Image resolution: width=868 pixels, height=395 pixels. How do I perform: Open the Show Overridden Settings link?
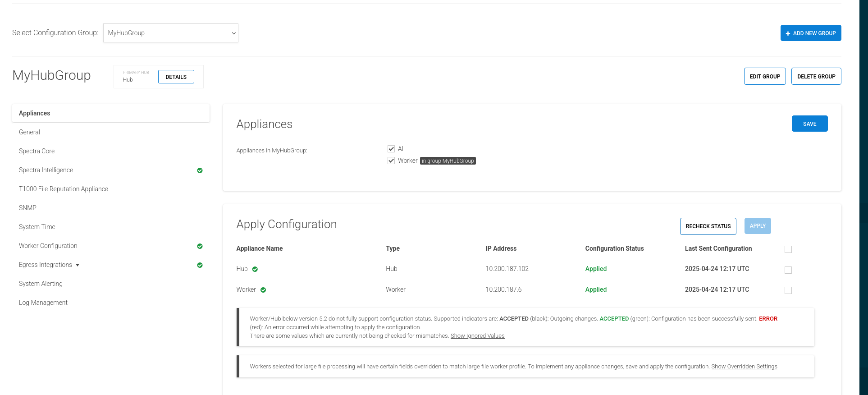pos(744,367)
